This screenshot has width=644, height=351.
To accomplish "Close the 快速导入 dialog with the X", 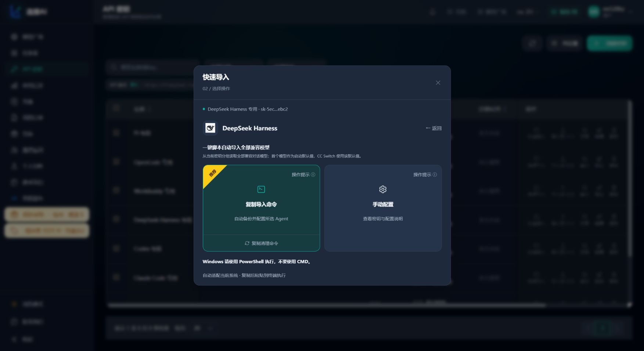I will [x=438, y=83].
